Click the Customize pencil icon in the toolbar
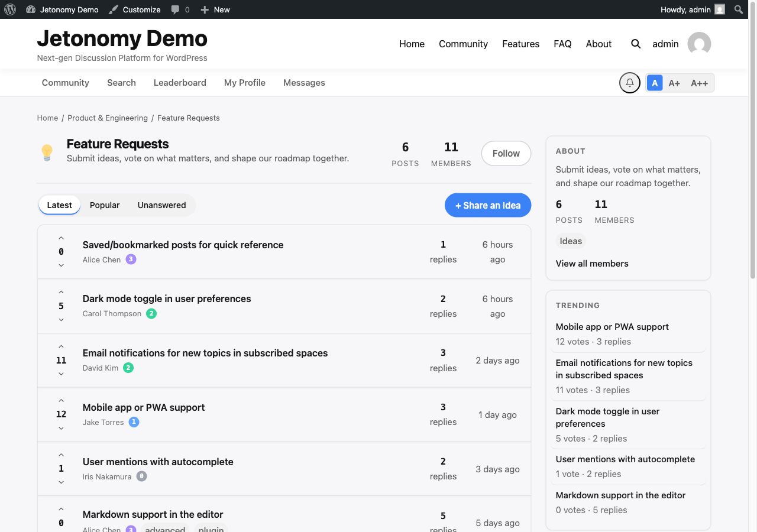Image resolution: width=757 pixels, height=532 pixels. tap(114, 9)
